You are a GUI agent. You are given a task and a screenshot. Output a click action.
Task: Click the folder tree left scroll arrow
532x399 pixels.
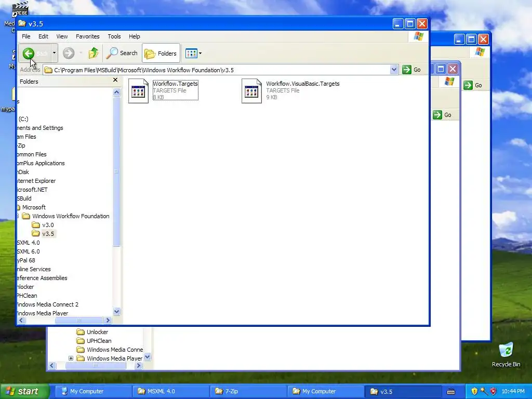click(21, 320)
